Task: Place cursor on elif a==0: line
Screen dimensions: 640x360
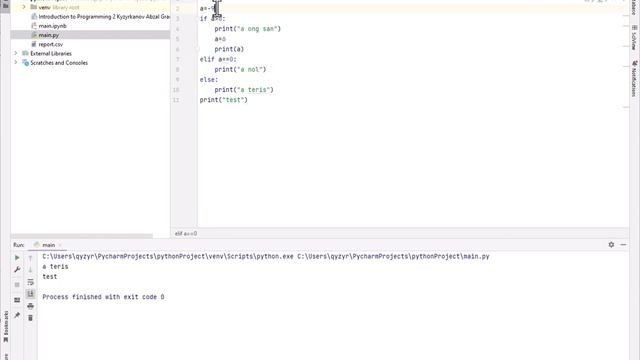Action: pos(218,59)
